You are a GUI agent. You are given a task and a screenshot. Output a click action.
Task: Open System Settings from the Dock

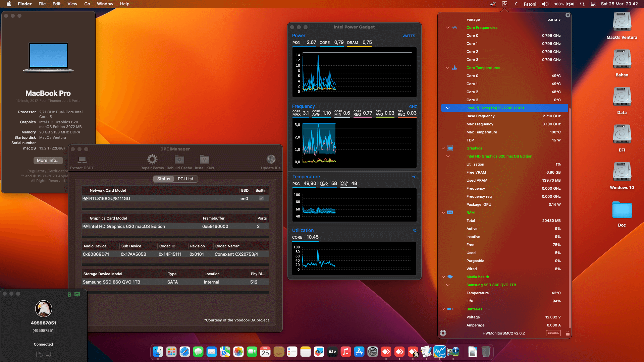(x=373, y=352)
